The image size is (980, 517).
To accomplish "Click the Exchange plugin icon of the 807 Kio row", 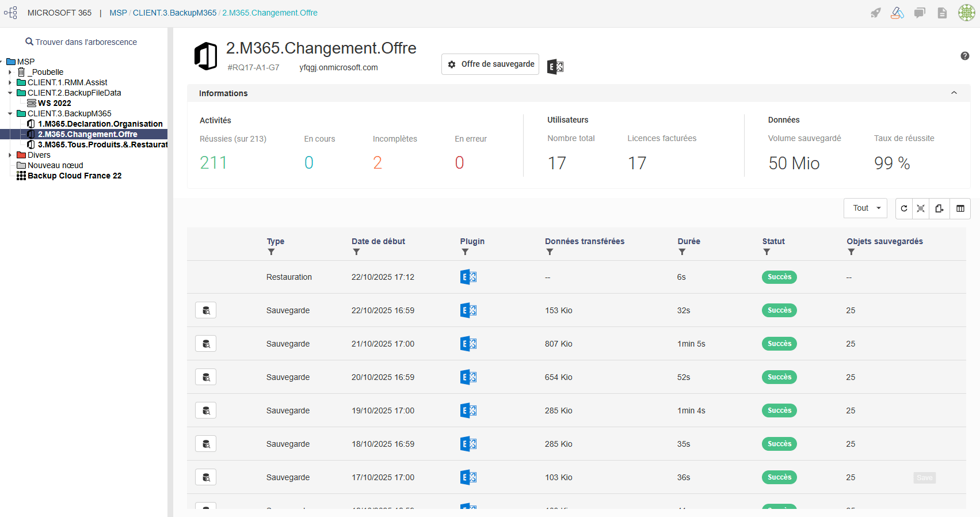I will [468, 344].
